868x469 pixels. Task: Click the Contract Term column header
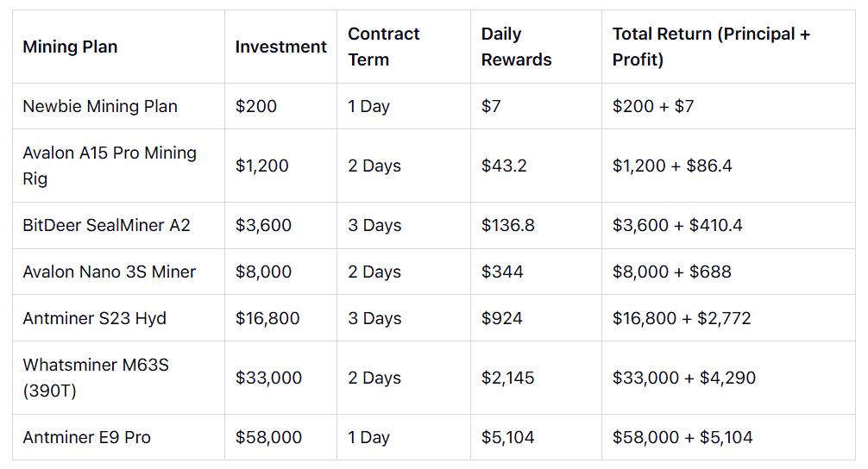(384, 47)
